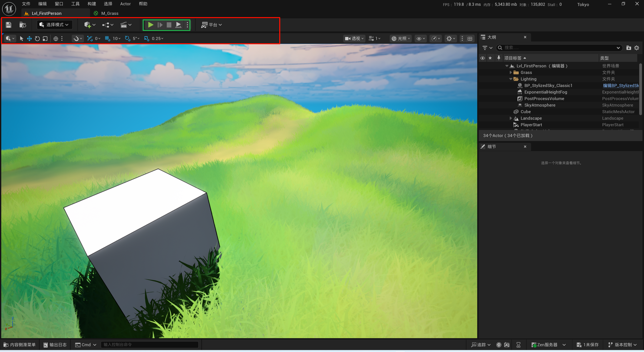Open the 选择模式 mode dropdown

point(54,25)
